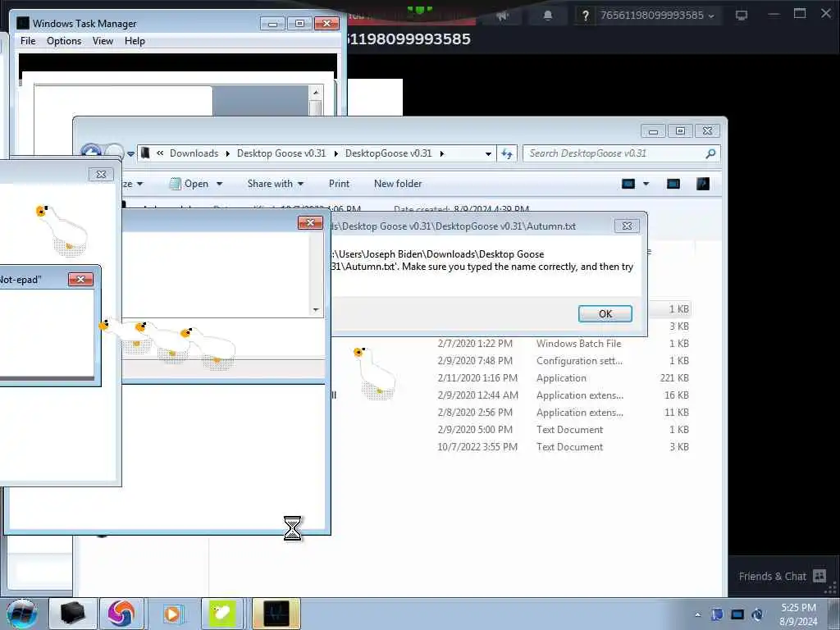Expand the arrow after Downloads breadcrumb
The image size is (840, 630).
tap(228, 153)
